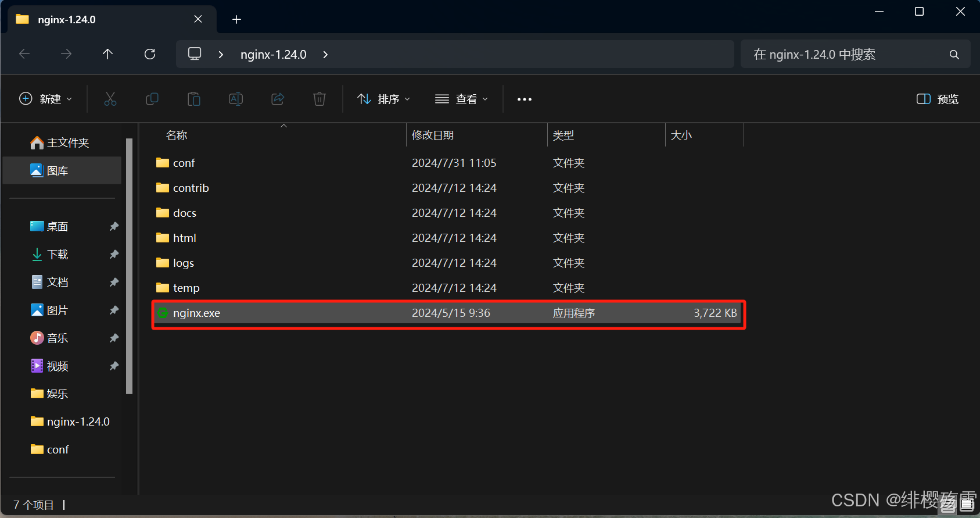Screen dimensions: 980x518
Task: Open a new tab with plus button
Action: [x=236, y=19]
